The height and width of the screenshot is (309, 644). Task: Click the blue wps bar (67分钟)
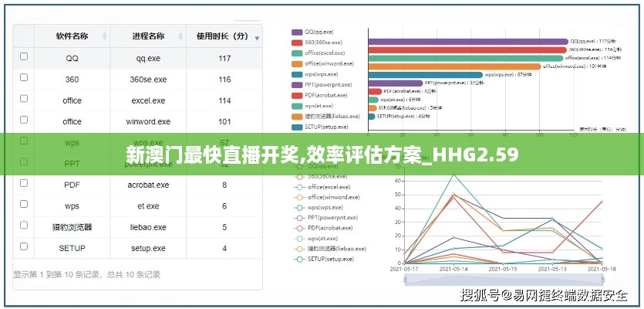point(426,75)
